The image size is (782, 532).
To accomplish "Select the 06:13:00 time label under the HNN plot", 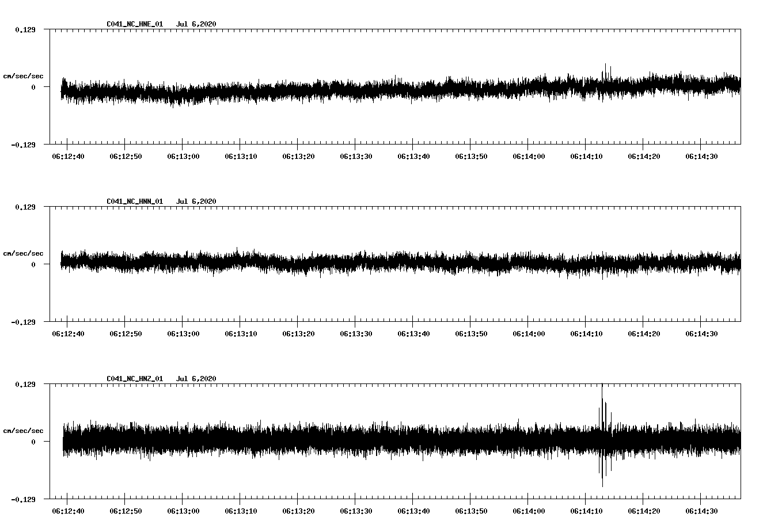I will [x=183, y=333].
